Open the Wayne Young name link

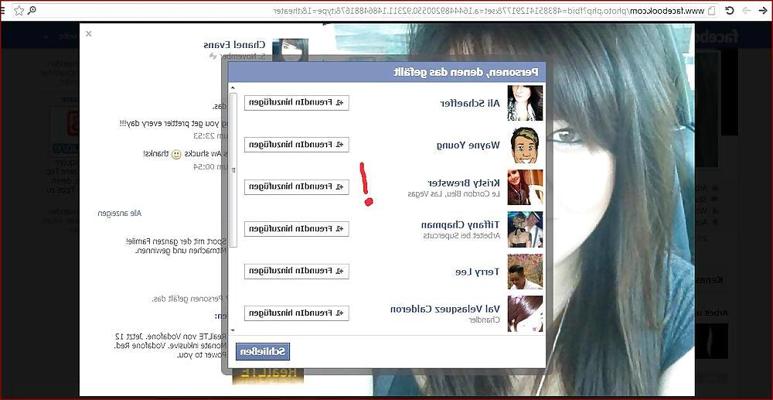coord(468,145)
